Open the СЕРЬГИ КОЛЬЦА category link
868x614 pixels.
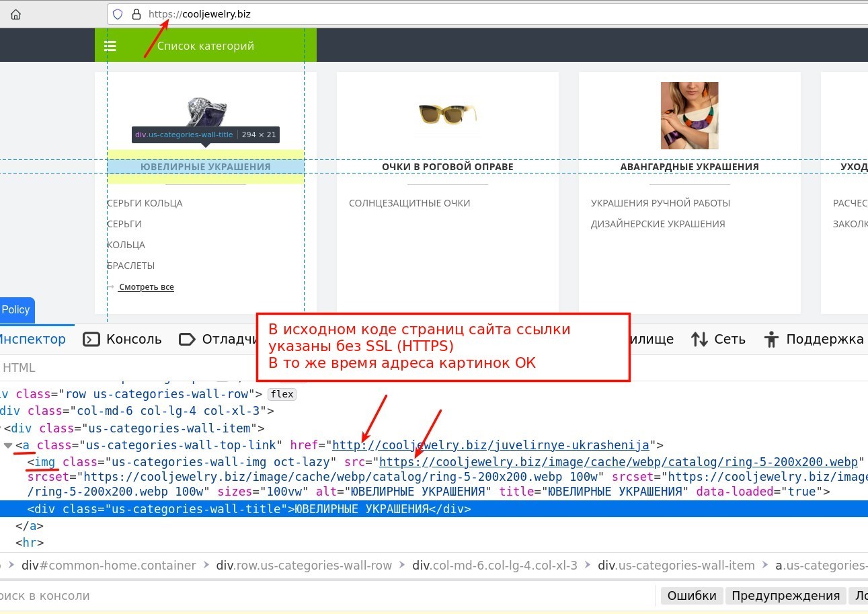[x=145, y=203]
